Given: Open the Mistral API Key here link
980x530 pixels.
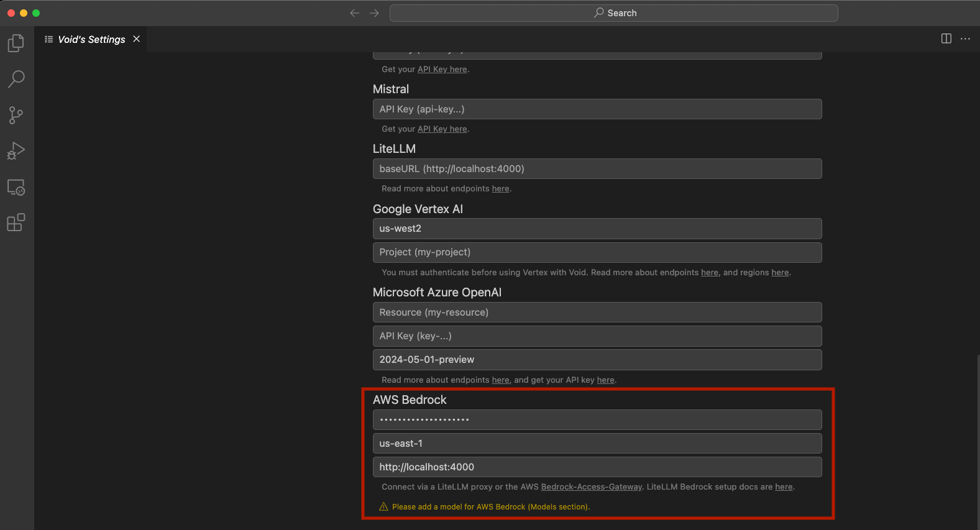Looking at the screenshot, I should coord(442,129).
